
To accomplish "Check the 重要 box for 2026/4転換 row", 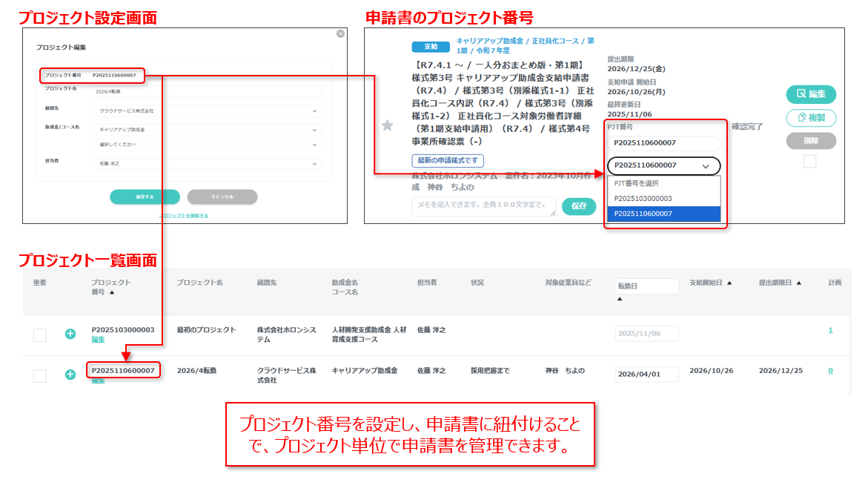I will pos(39,375).
